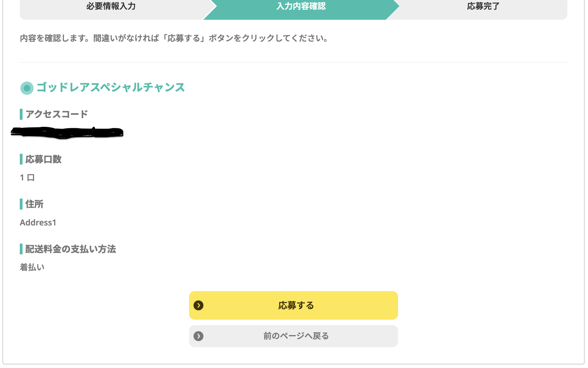Image resolution: width=588 pixels, height=368 pixels.
Task: Click the 前のページへ戻る button
Action: coord(293,336)
